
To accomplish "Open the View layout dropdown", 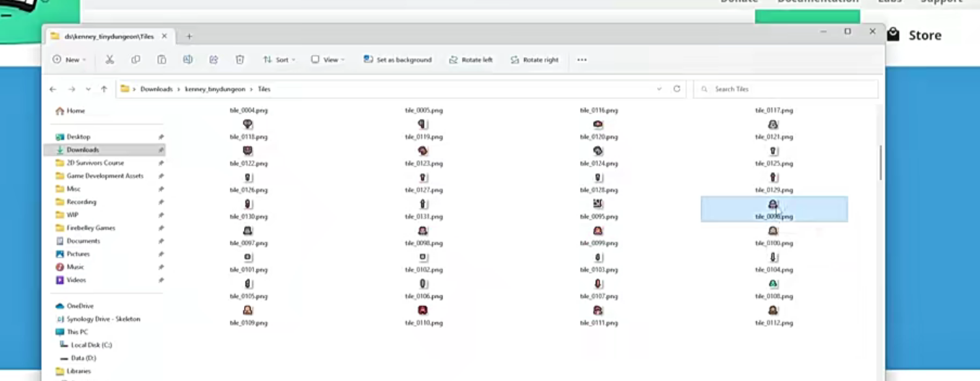I will pyautogui.click(x=328, y=60).
